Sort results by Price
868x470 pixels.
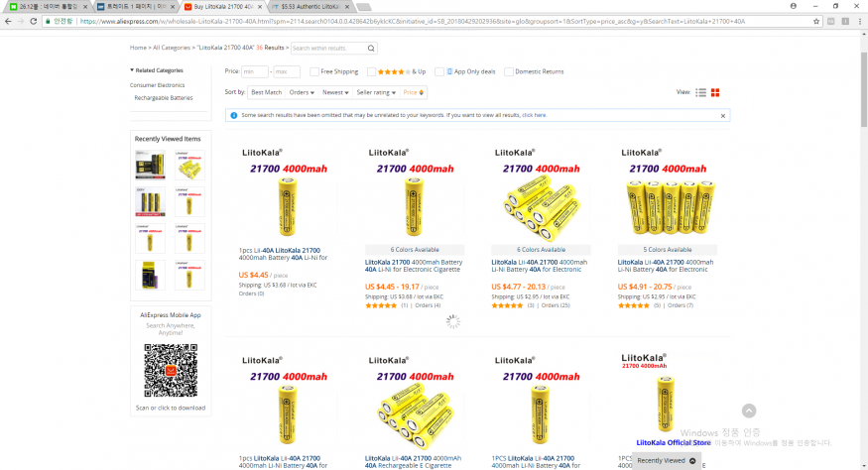click(413, 92)
